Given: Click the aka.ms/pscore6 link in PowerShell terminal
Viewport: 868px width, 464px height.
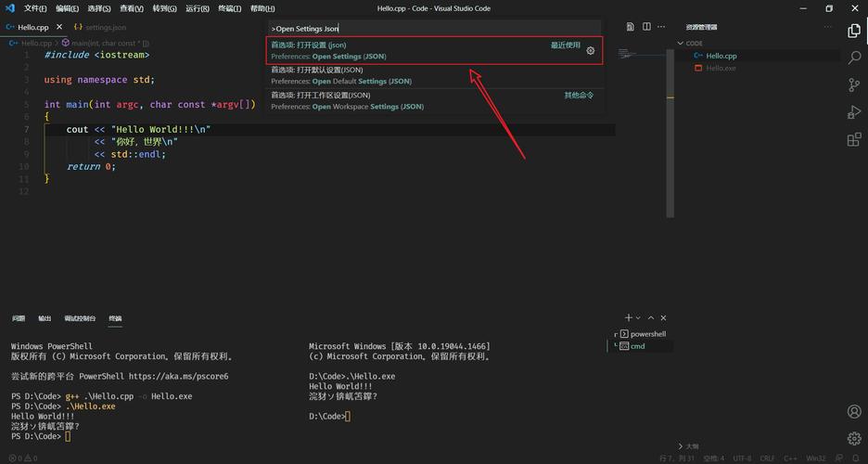Looking at the screenshot, I should tap(178, 376).
